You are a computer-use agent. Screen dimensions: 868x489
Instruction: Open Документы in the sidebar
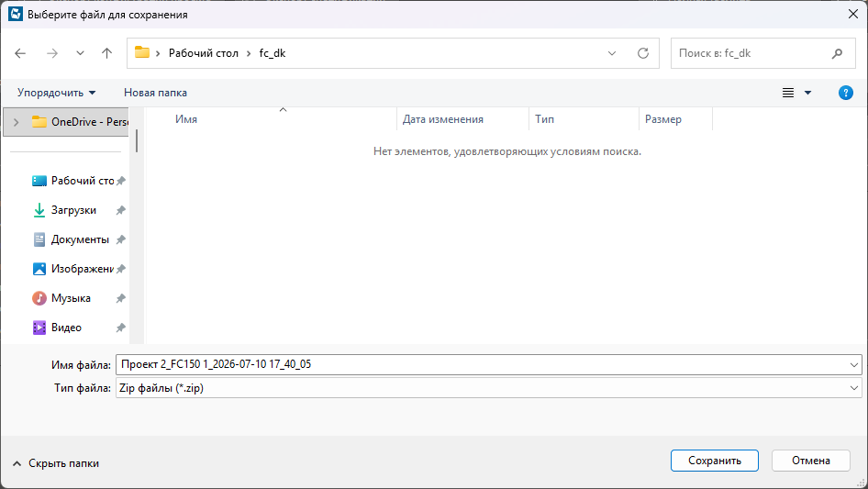(71, 239)
